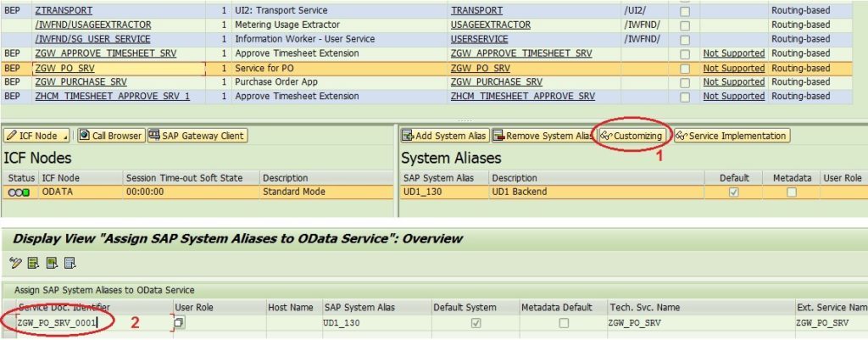Click Not Supported in ZGW_APPROVE_TIMESHEET_SRV row
The width and height of the screenshot is (868, 340).
point(734,53)
